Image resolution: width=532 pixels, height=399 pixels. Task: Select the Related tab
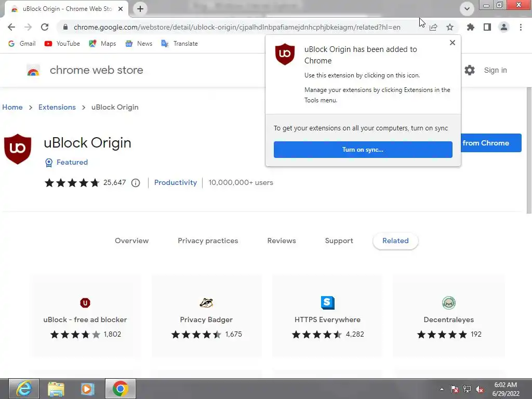[395, 241]
